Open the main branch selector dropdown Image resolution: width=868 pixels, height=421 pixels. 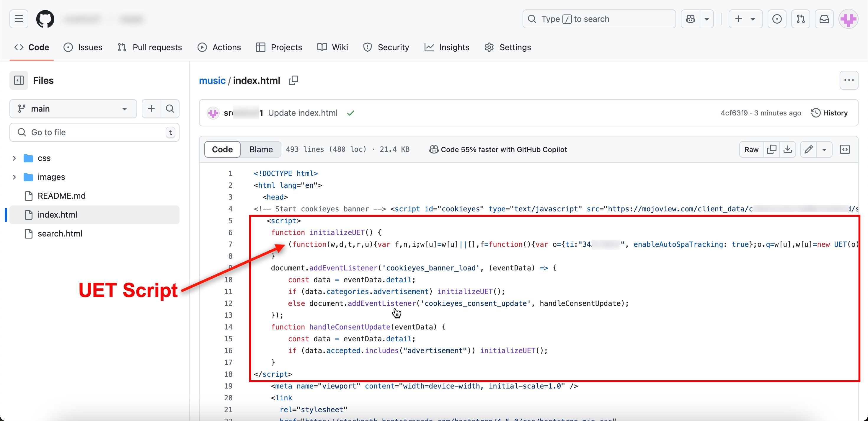pos(73,109)
